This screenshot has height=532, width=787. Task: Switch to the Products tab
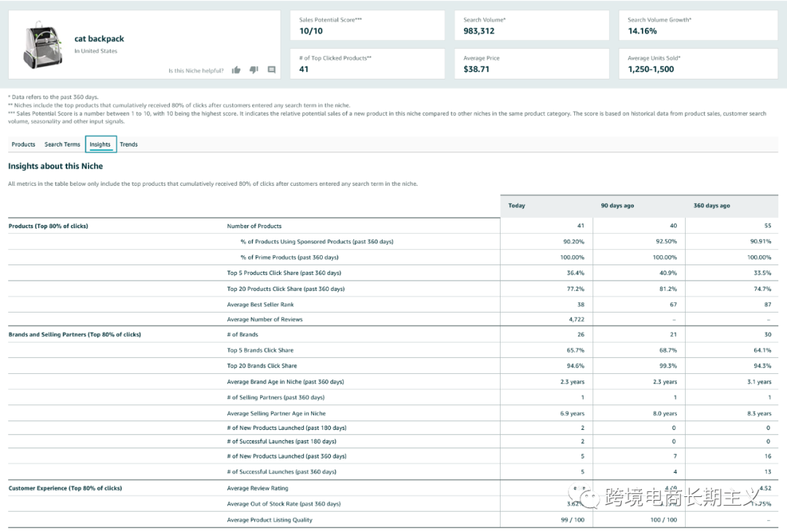click(23, 144)
